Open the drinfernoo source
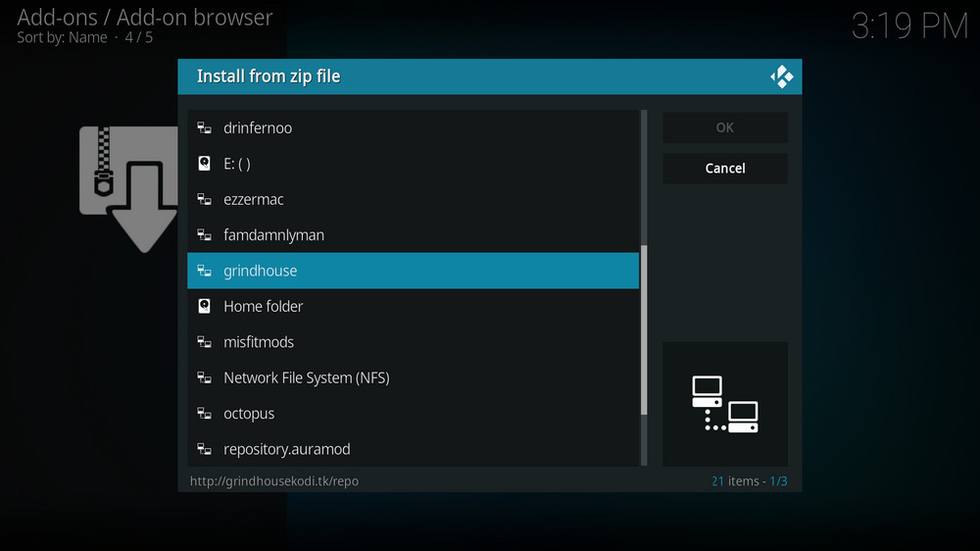 pyautogui.click(x=414, y=128)
